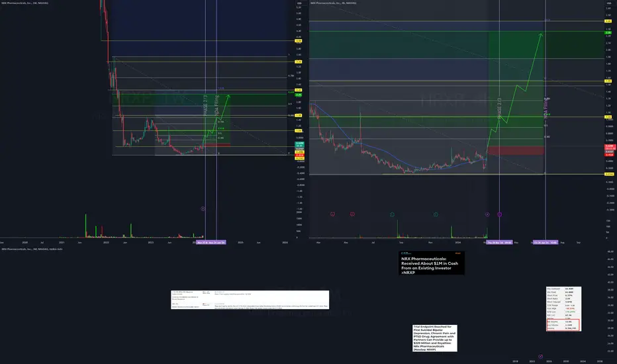Click the 1.04 price label on weekly chart
The width and height of the screenshot is (617, 364).
click(299, 130)
